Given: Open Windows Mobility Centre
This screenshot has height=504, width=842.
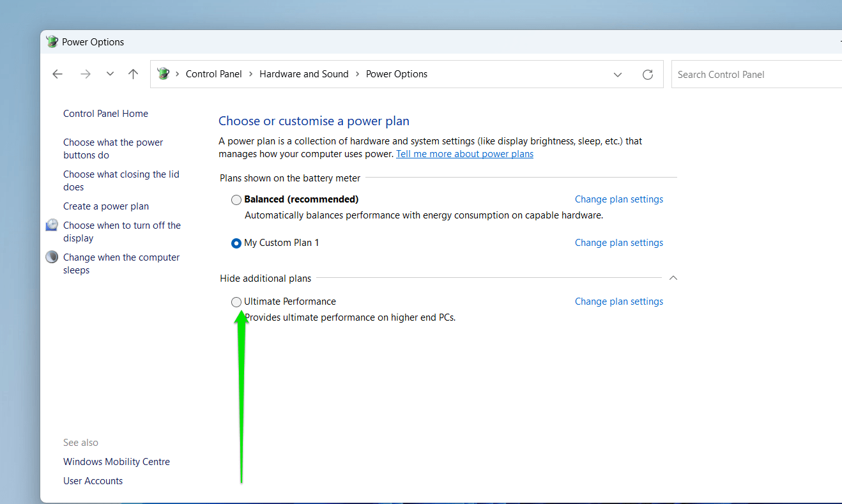Looking at the screenshot, I should (x=116, y=462).
